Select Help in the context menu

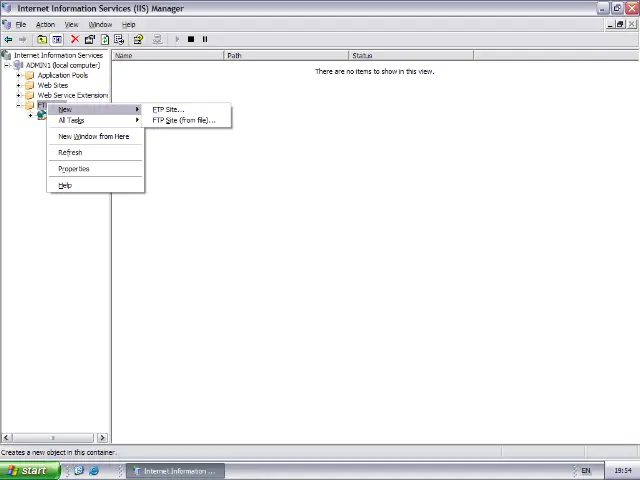tap(96, 185)
